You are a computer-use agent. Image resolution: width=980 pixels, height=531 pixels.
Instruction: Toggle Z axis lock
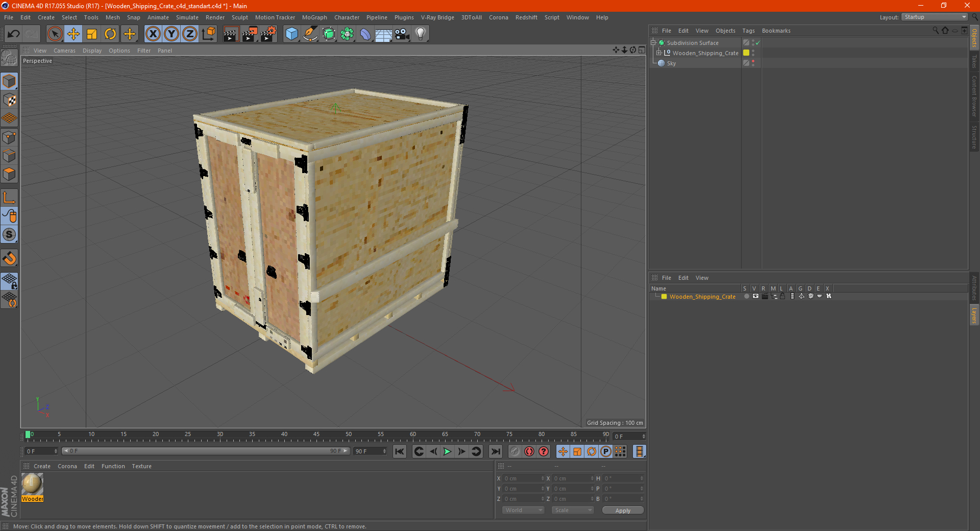[190, 34]
